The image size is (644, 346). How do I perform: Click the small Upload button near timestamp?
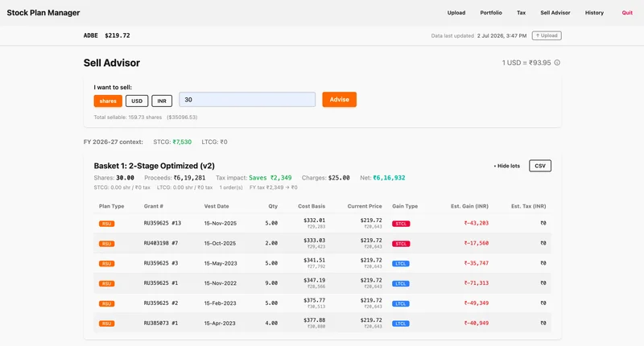click(x=547, y=35)
